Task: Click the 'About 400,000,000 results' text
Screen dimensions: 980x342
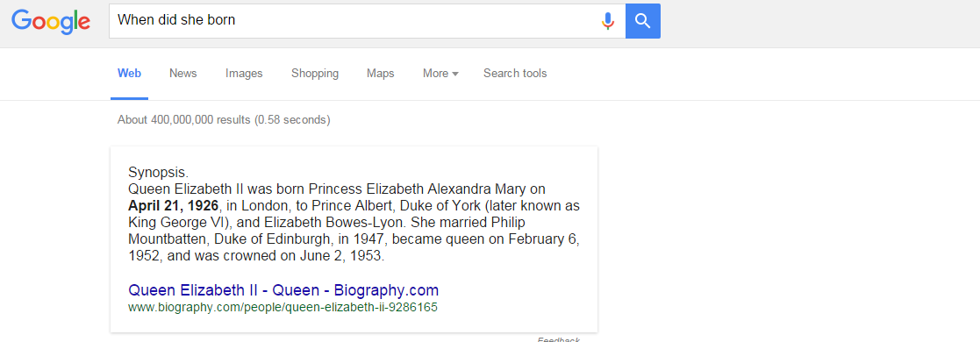Action: pos(224,119)
